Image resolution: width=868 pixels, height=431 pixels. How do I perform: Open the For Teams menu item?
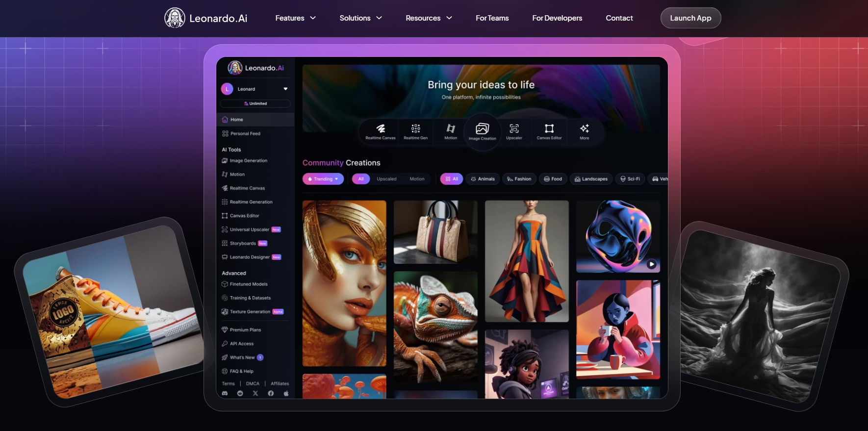click(x=492, y=18)
